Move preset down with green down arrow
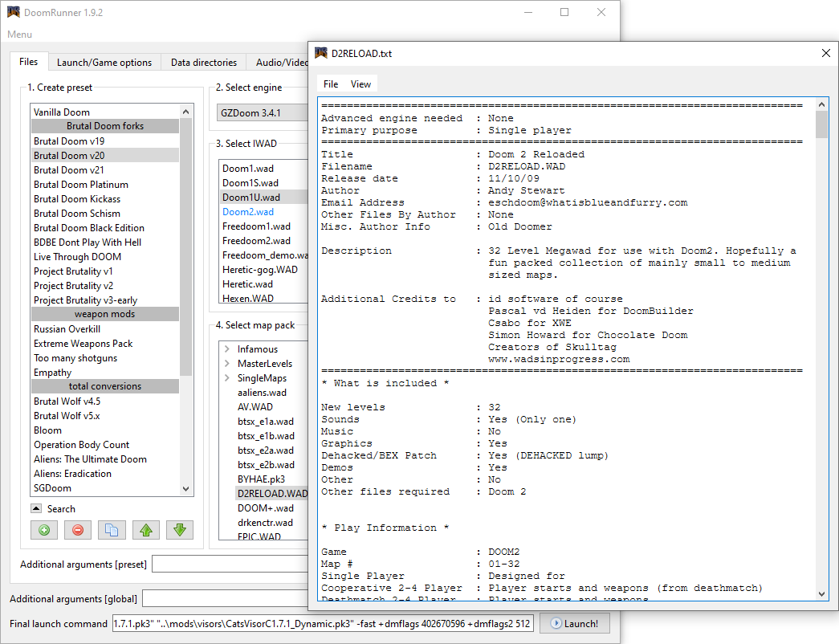 180,530
